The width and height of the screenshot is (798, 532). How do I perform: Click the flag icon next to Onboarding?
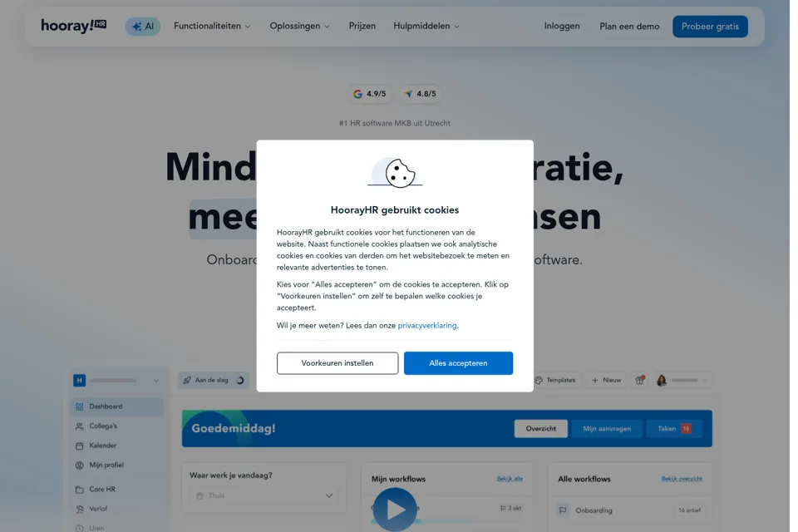point(563,510)
